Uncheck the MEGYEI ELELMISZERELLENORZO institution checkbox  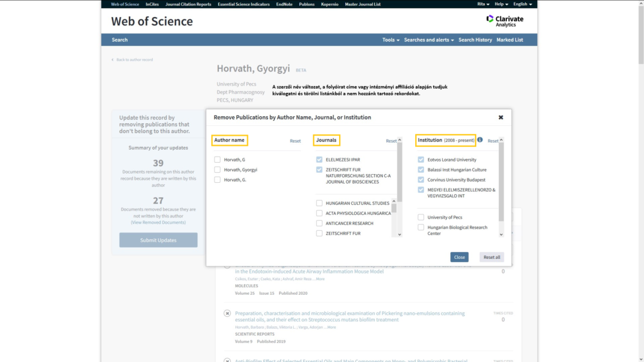(421, 190)
